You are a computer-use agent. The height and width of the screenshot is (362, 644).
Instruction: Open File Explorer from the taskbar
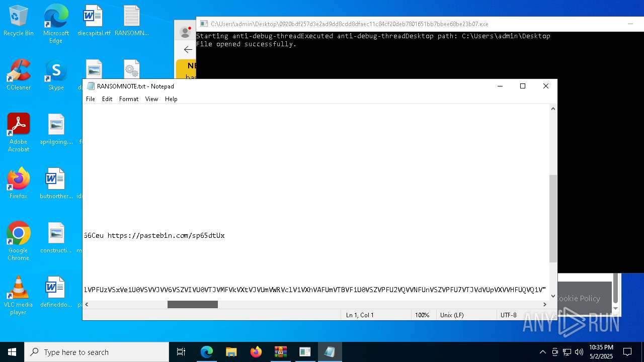pos(231,352)
